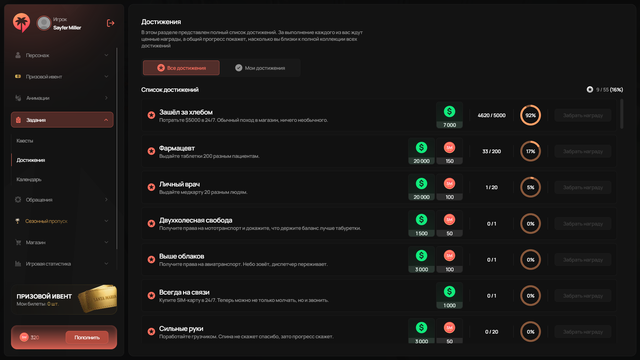Click the coin icon next to balance 320
This screenshot has width=640, height=360.
(24, 337)
